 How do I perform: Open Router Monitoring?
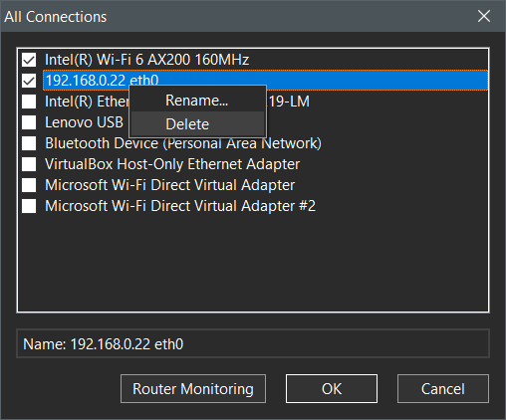click(193, 389)
